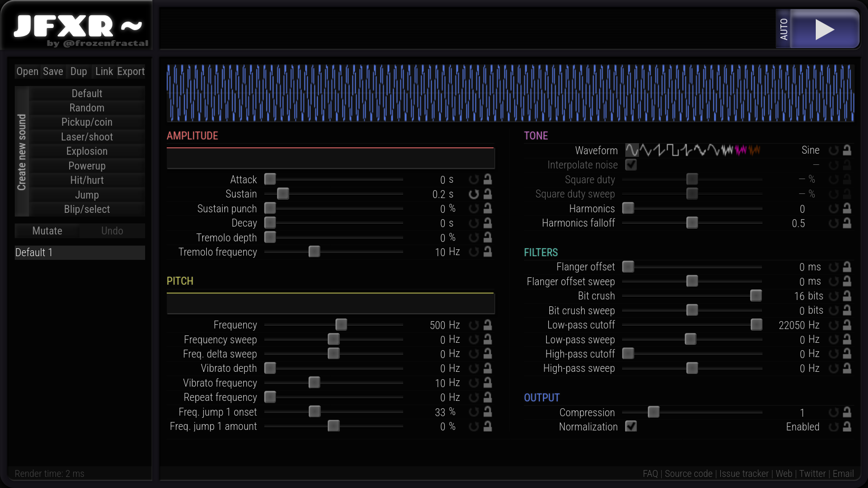Select the Square waveform icon
This screenshot has width=868, height=488.
pyautogui.click(x=673, y=151)
